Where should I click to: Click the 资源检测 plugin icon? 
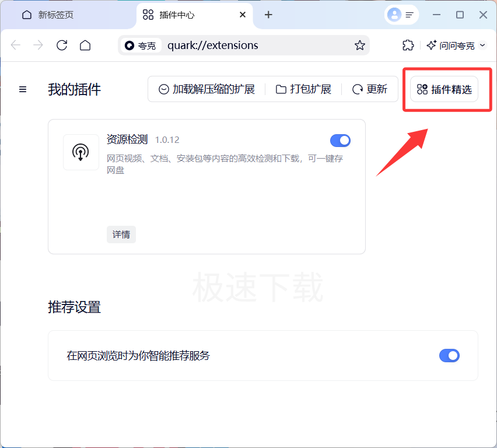[x=81, y=152]
